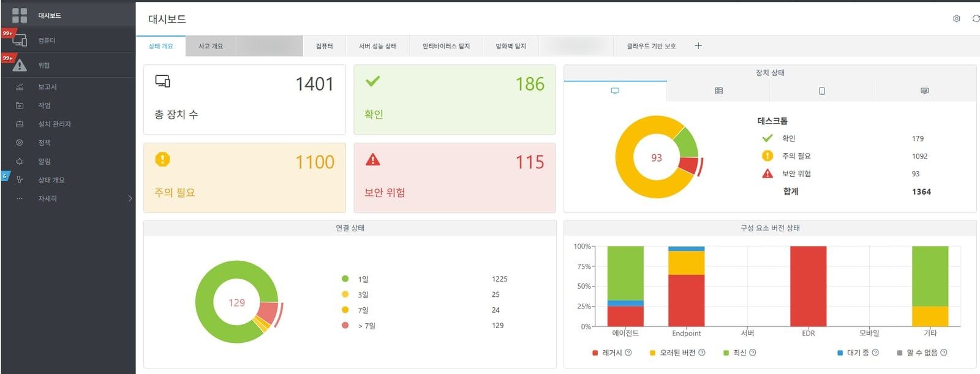Open the 작업 sidebar icon
The image size is (980, 374).
(20, 105)
